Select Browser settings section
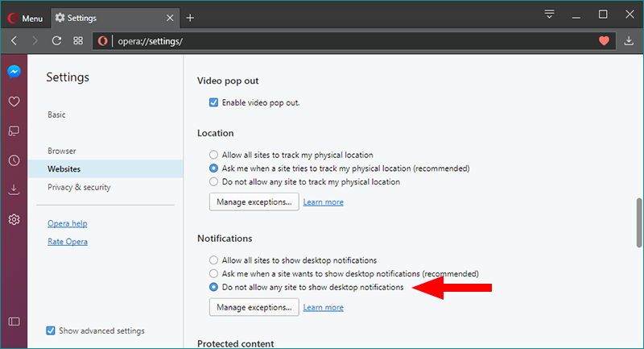644x349 pixels. click(62, 151)
